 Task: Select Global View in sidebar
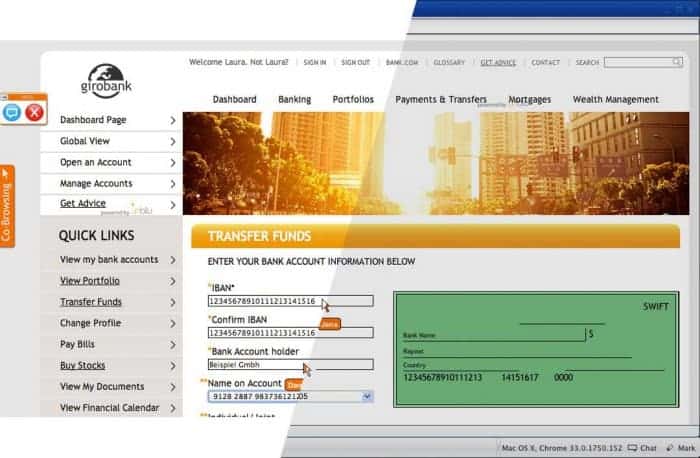click(x=84, y=141)
